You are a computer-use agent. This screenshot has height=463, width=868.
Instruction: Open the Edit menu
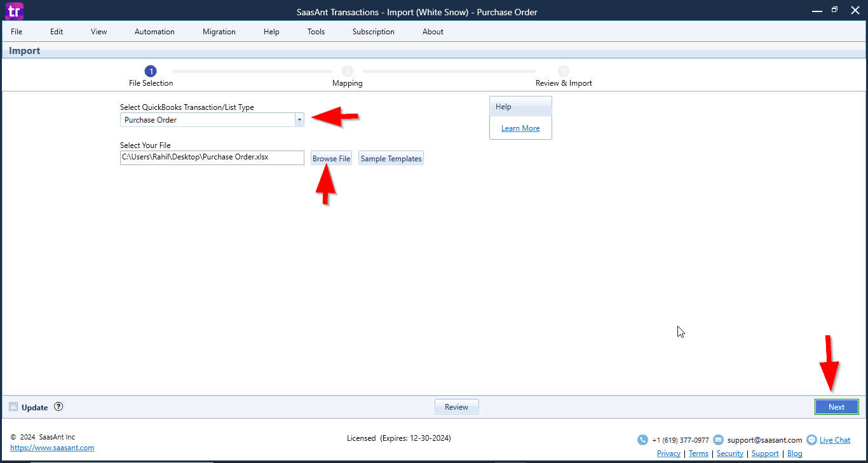(57, 32)
